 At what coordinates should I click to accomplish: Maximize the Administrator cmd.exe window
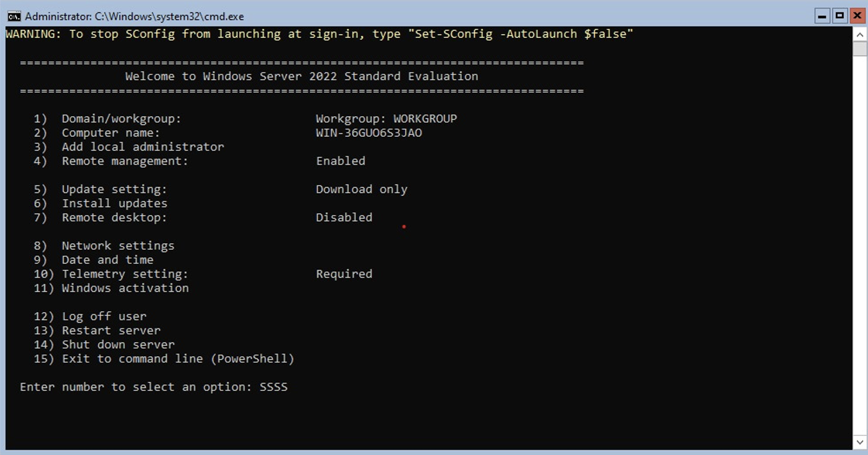tap(840, 16)
